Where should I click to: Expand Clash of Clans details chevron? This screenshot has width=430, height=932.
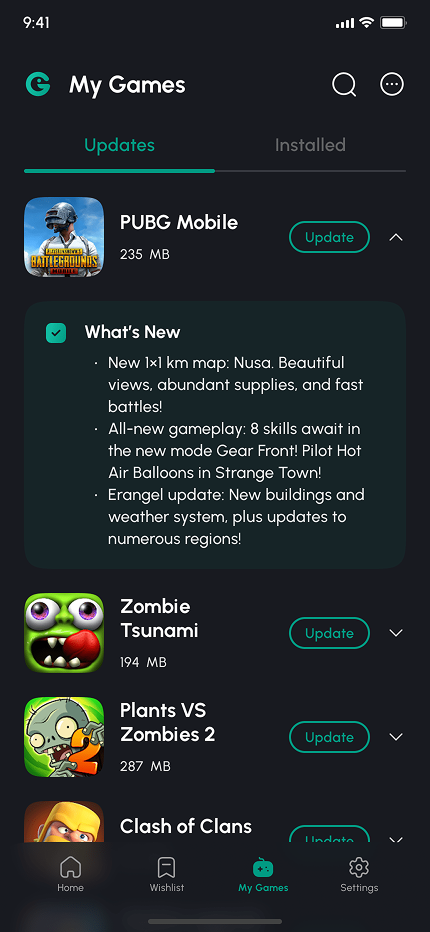(x=396, y=840)
